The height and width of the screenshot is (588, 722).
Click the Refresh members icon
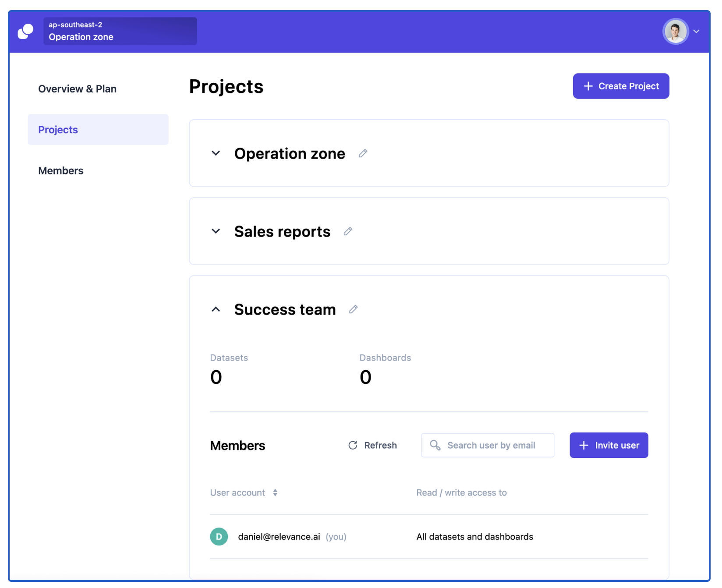[x=353, y=445]
